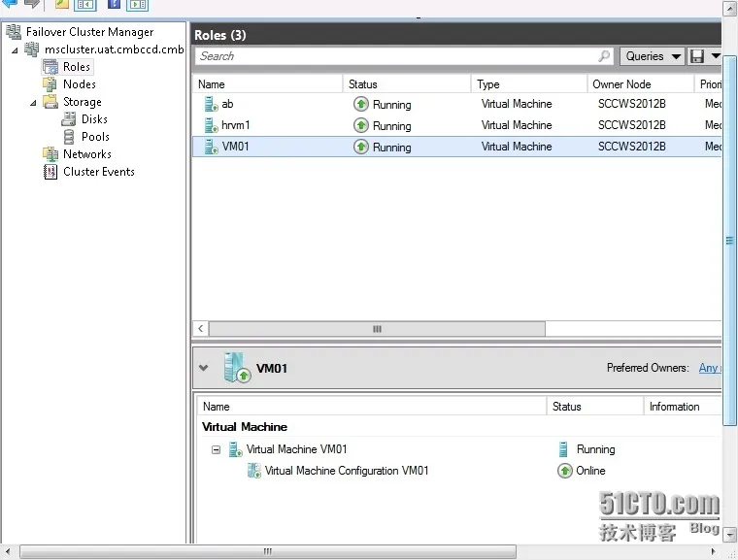
Task: Click Virtual Machine type cell of ab
Action: point(517,104)
